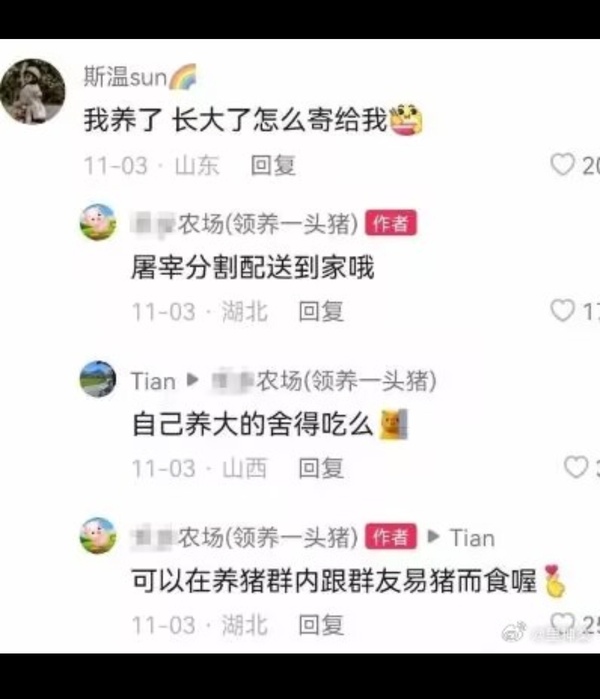Tap Tian mention in last reply
Screen dimensions: 600x699
[x=473, y=538]
